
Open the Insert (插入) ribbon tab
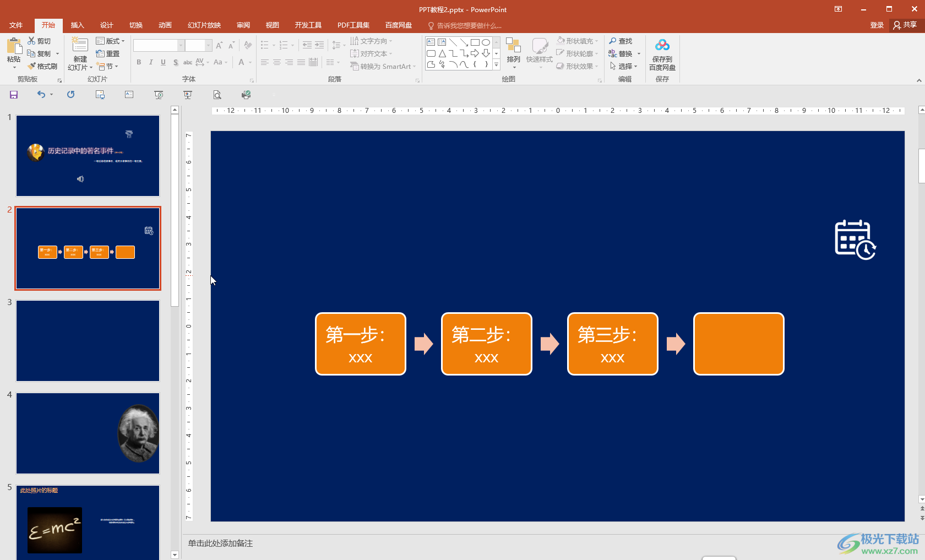(x=77, y=25)
